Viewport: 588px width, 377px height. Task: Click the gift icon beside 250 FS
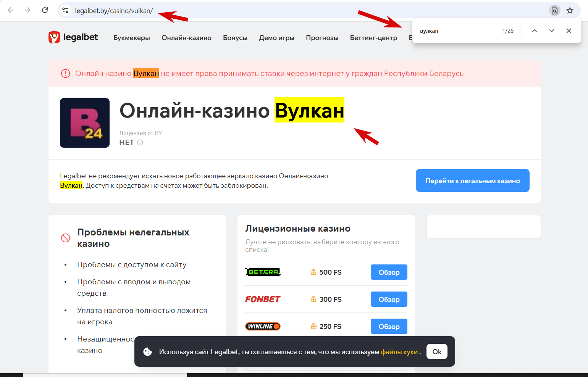click(313, 326)
